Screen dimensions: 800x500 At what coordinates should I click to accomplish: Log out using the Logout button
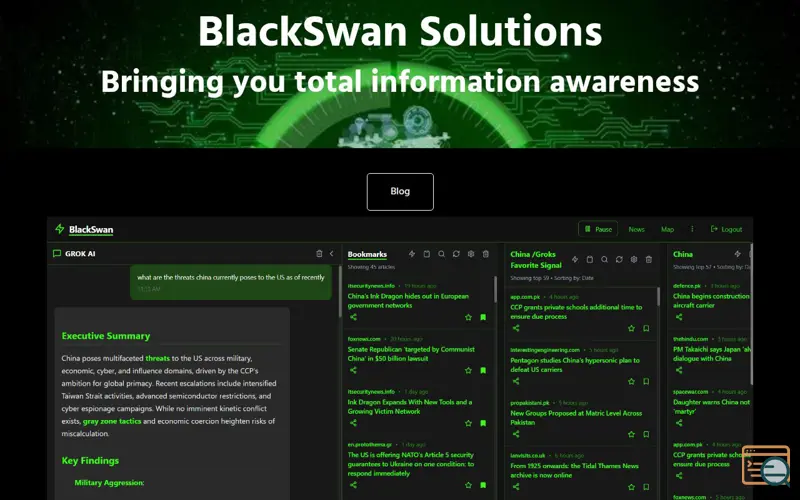[727, 229]
